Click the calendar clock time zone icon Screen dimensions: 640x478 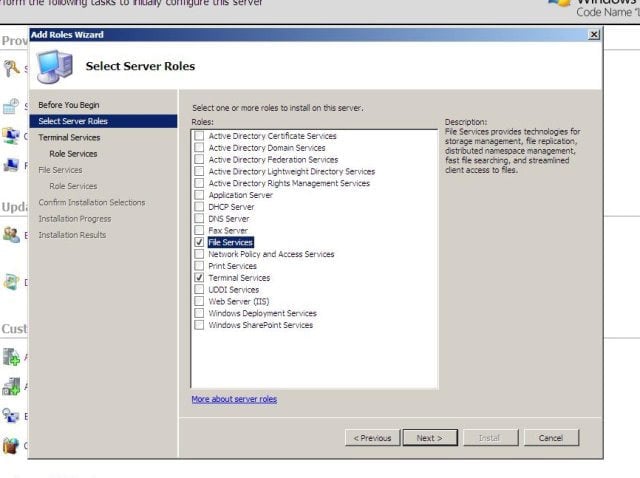(11, 106)
